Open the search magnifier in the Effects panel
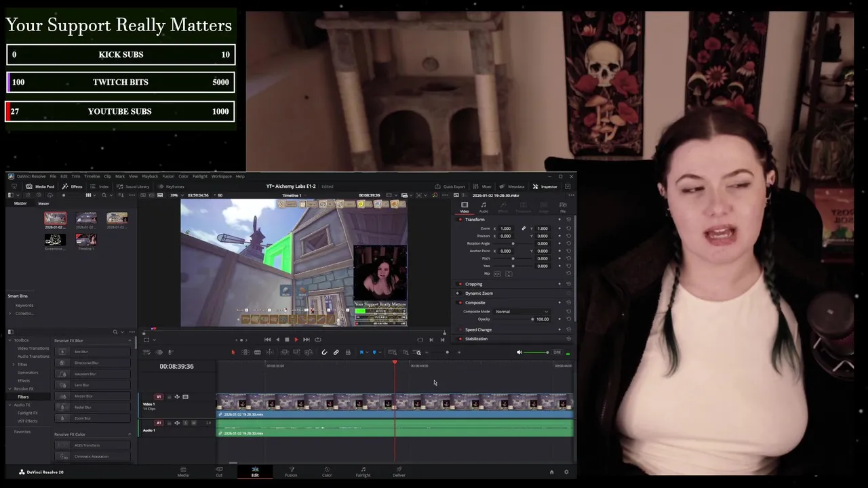 [x=115, y=332]
